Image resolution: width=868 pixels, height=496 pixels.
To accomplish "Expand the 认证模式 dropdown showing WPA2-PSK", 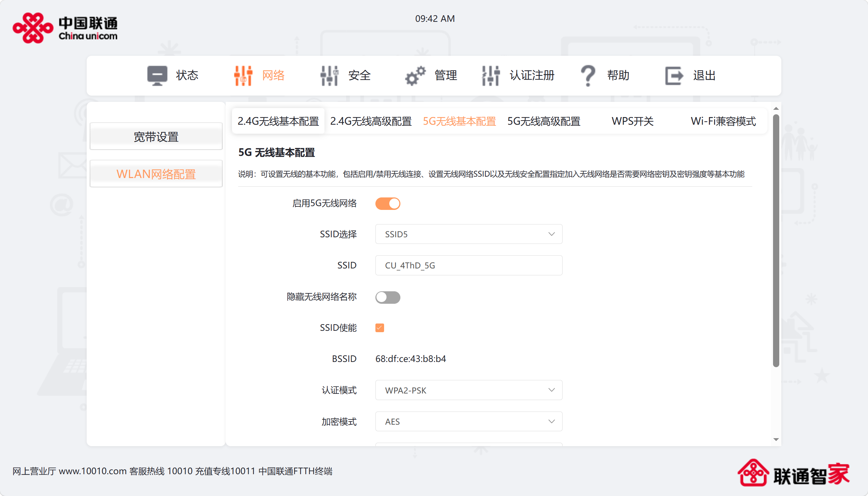I will pyautogui.click(x=468, y=390).
